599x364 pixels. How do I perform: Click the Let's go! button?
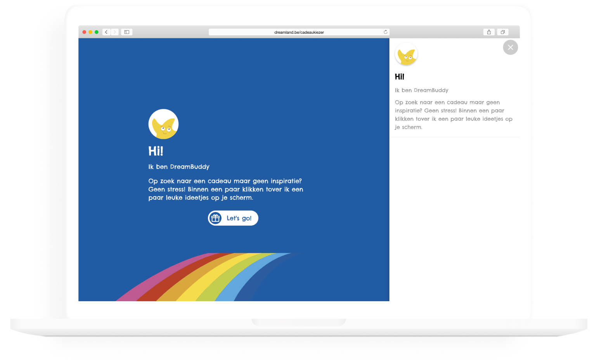click(233, 218)
